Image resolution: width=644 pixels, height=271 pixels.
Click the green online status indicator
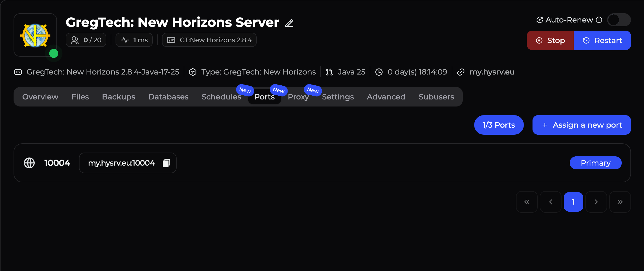coord(53,53)
